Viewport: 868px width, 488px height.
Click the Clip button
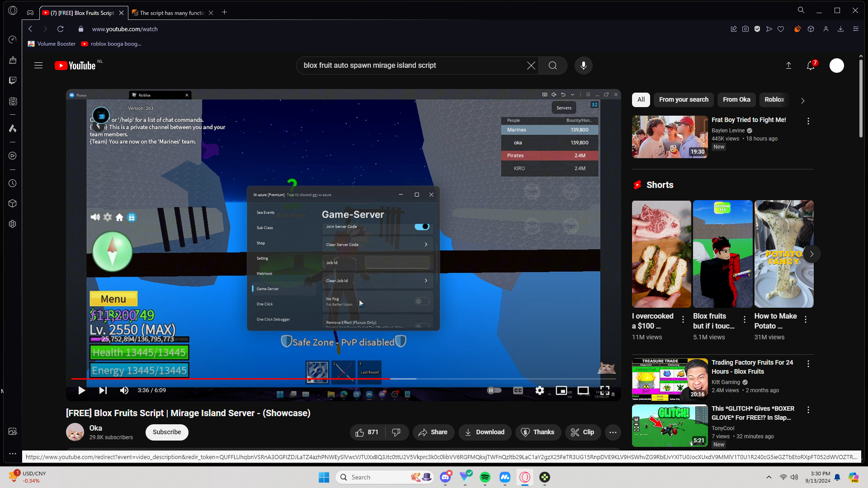(583, 432)
